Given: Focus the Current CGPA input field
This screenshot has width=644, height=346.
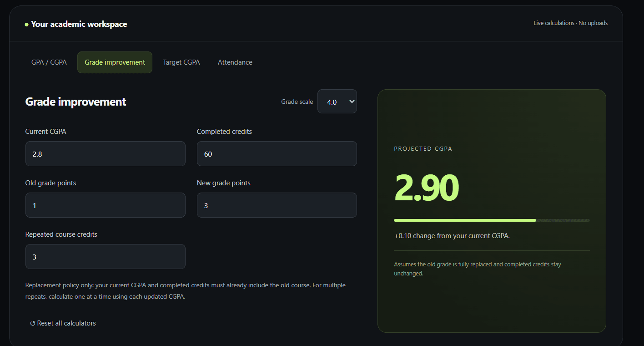Looking at the screenshot, I should 105,154.
